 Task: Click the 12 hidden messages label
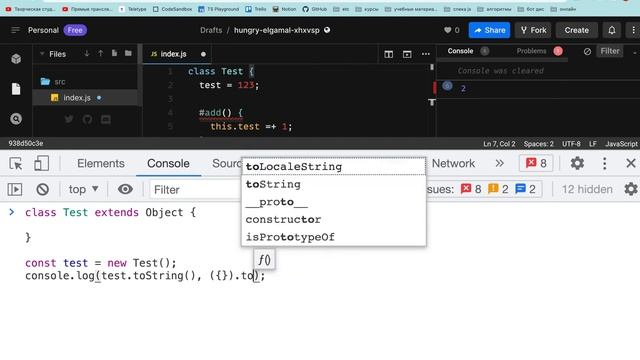point(587,189)
